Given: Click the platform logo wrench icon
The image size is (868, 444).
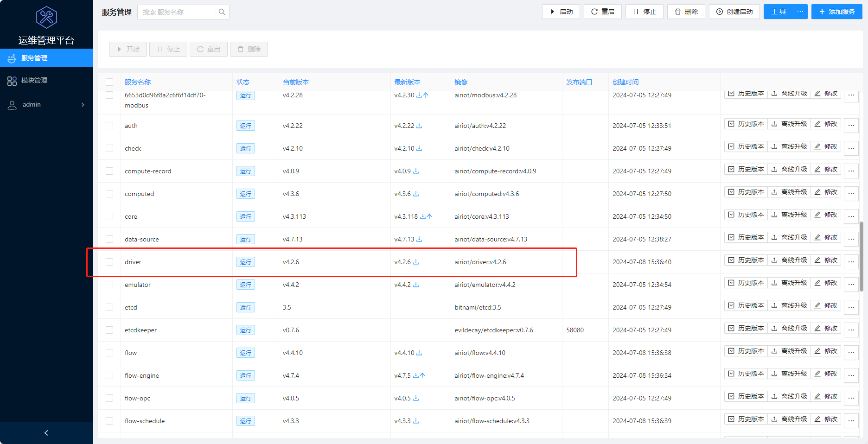Looking at the screenshot, I should tap(46, 18).
